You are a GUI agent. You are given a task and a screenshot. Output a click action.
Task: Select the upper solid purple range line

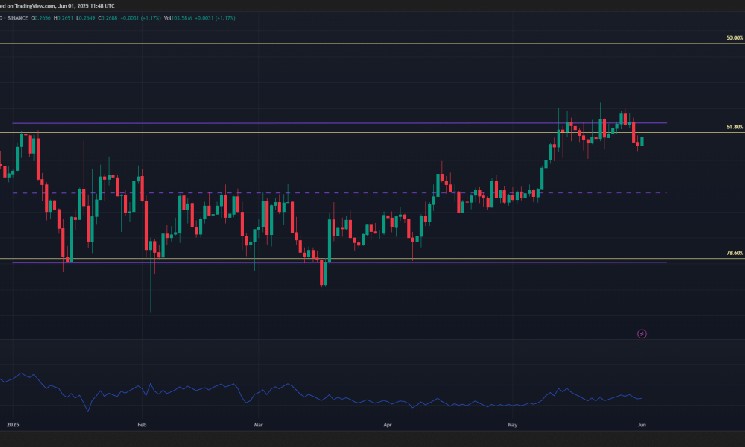340,123
